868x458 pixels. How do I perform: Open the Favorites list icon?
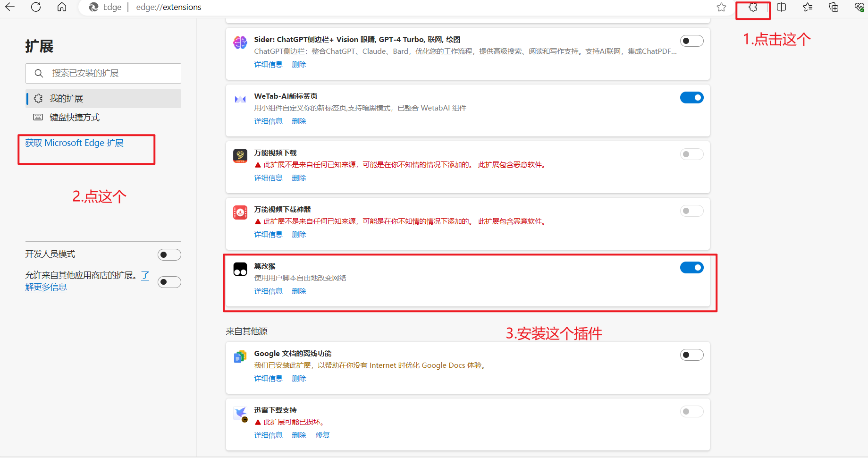click(x=808, y=7)
